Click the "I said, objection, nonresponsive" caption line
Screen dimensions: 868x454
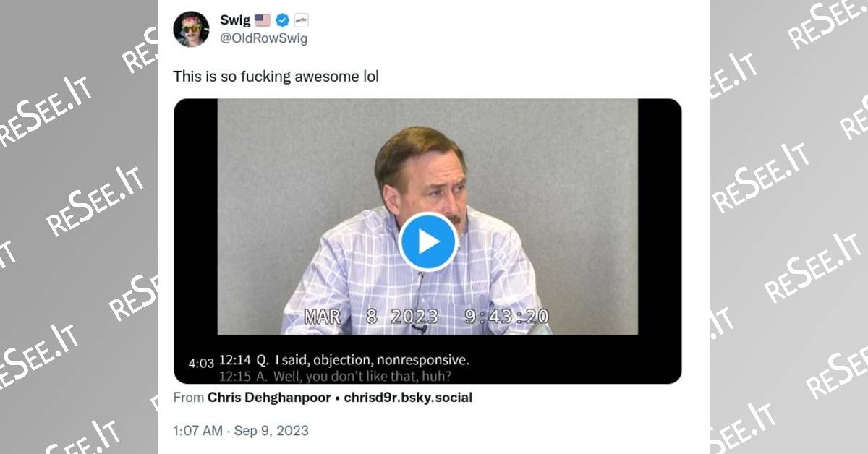(344, 359)
